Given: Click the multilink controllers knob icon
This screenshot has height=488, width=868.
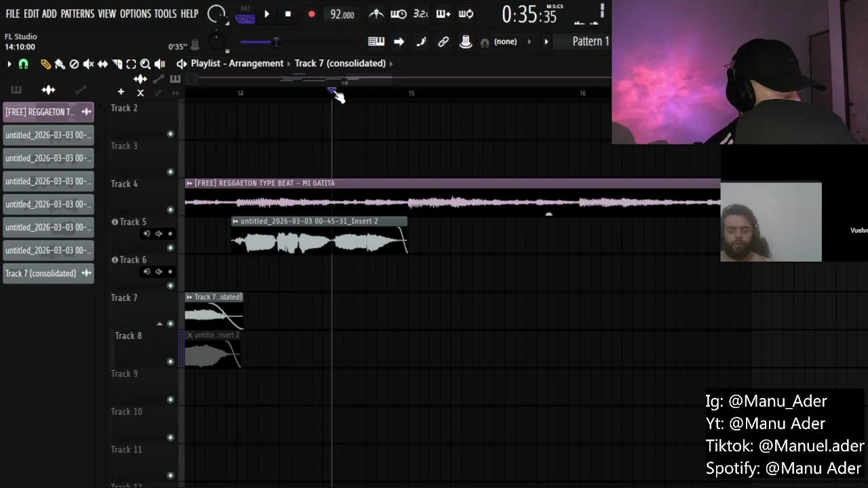Looking at the screenshot, I should [466, 42].
